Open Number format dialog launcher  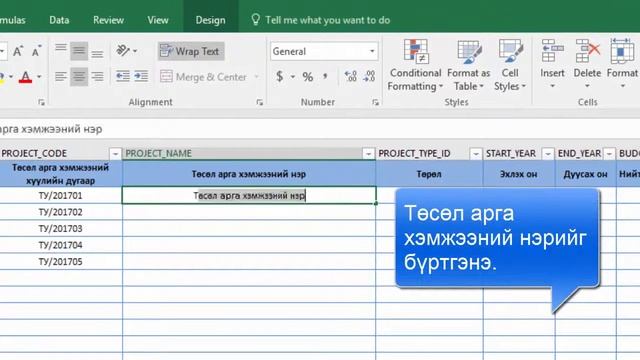[375, 102]
